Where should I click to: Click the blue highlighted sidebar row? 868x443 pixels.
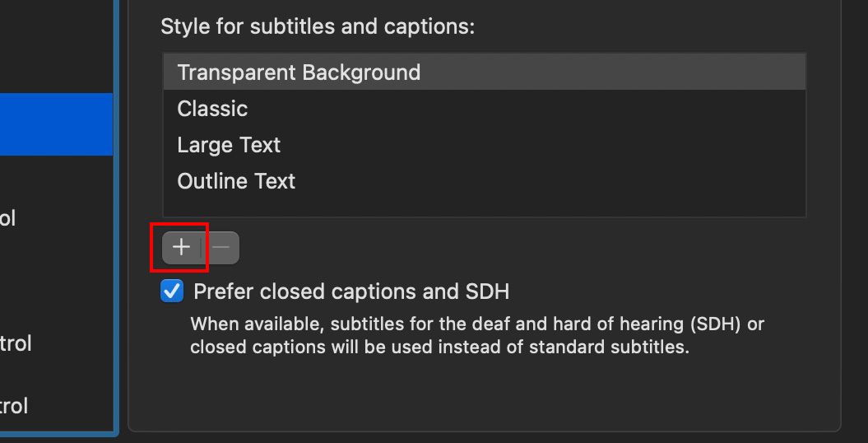coord(56,124)
